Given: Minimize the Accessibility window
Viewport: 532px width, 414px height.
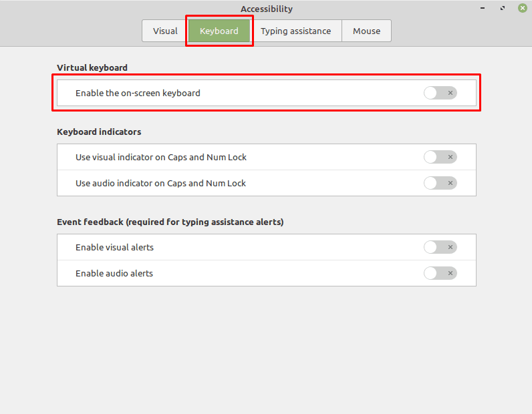Looking at the screenshot, I should (483, 8).
